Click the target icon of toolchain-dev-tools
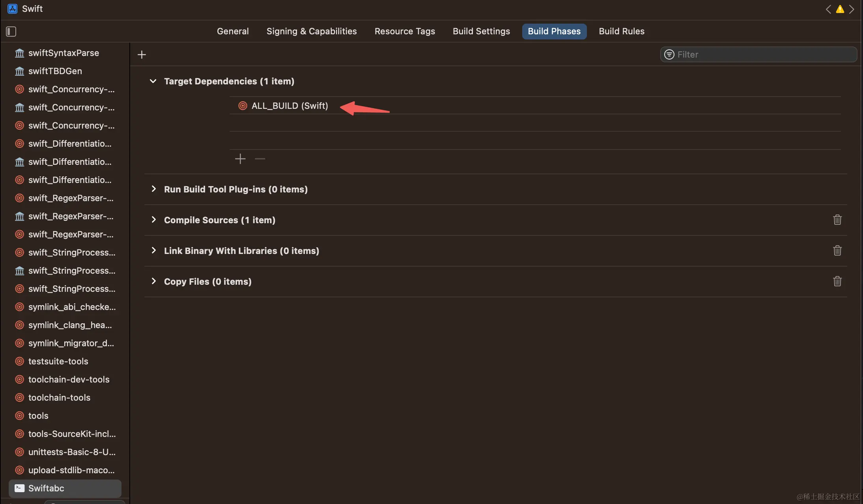863x504 pixels. (19, 379)
